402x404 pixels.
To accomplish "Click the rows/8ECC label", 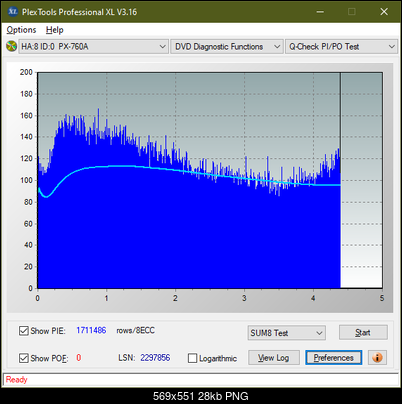I will point(136,330).
